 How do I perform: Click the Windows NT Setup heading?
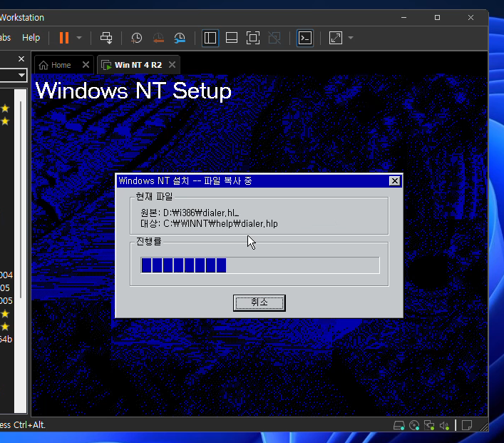[x=133, y=91]
